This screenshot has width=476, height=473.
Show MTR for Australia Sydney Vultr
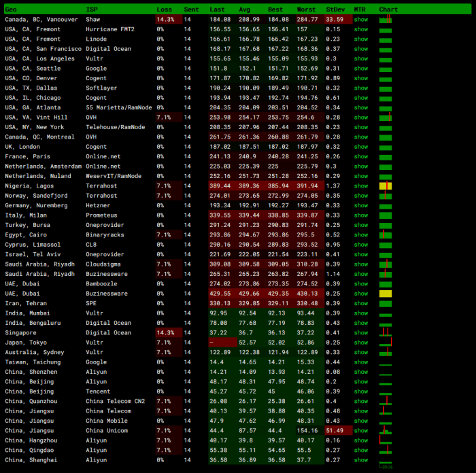(x=361, y=352)
